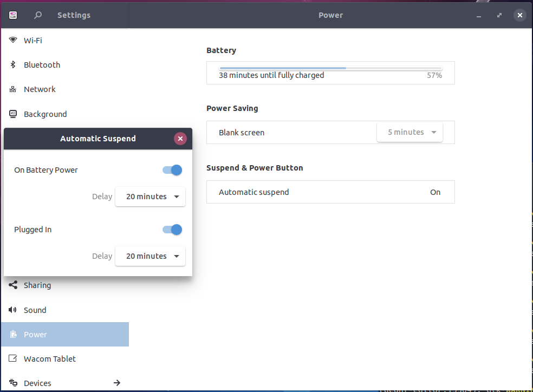Click the 'Battery' section heading
533x392 pixels.
(222, 50)
